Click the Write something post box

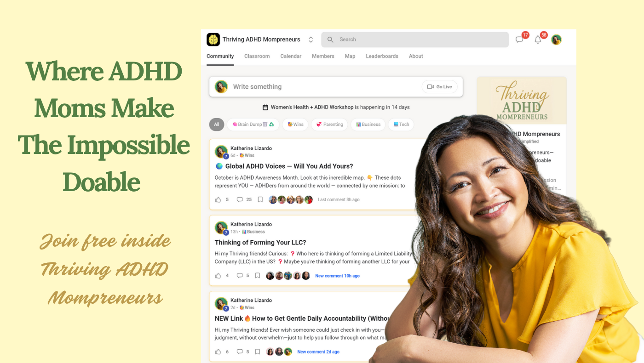coord(336,87)
